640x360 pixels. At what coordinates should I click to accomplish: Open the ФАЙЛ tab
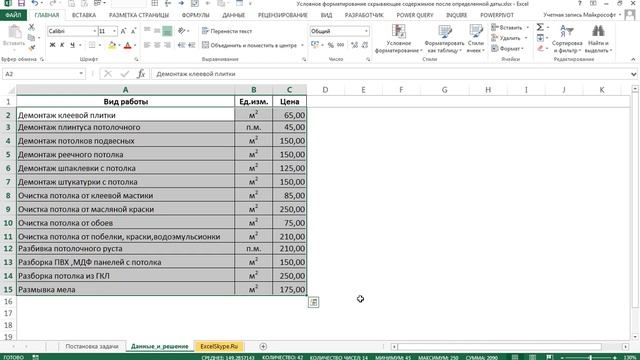click(13, 15)
